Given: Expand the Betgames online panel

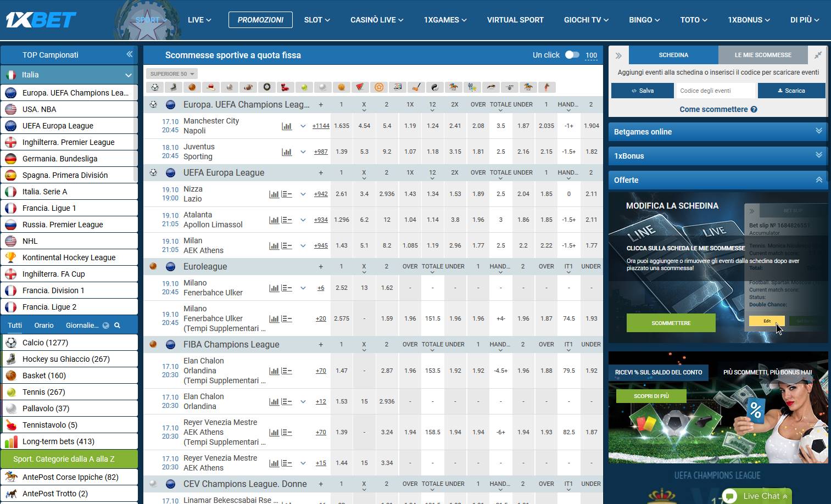Looking at the screenshot, I should [818, 131].
